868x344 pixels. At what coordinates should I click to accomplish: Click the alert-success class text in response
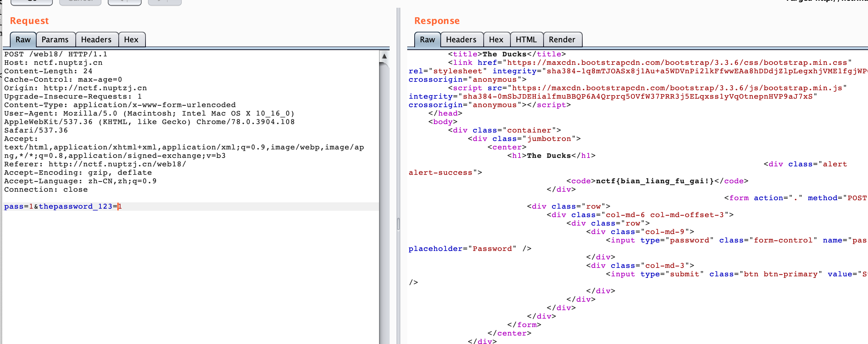coord(440,173)
